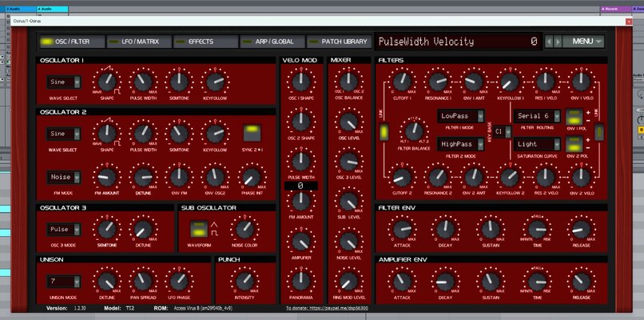This screenshot has width=644, height=320.
Task: Click the Oscillator 1 Semitone knob
Action: 179,82
